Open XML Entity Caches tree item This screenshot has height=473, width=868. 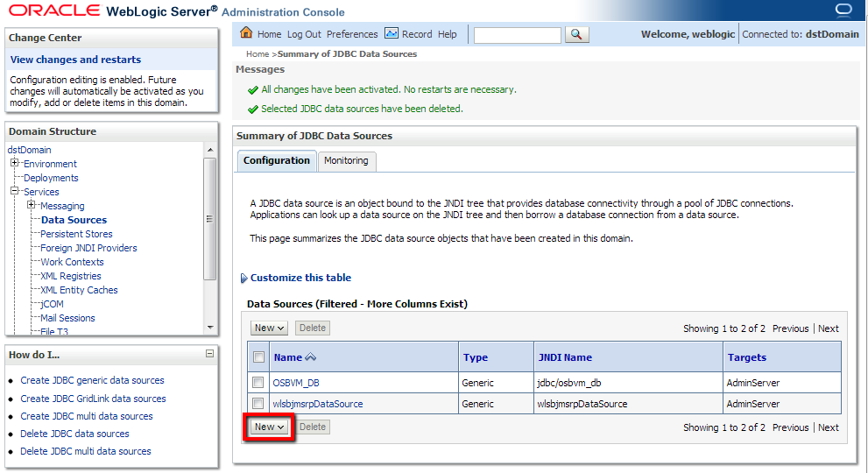[x=79, y=290]
